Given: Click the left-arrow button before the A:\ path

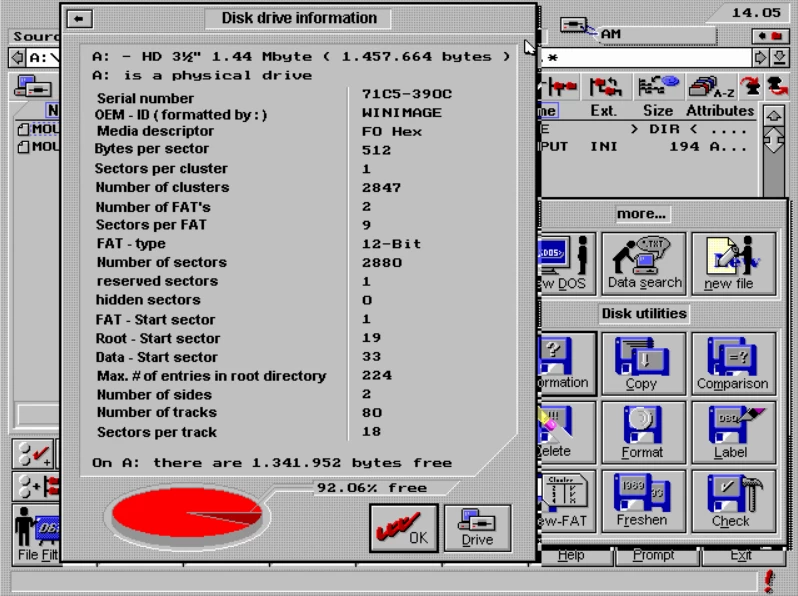Looking at the screenshot, I should point(17,58).
